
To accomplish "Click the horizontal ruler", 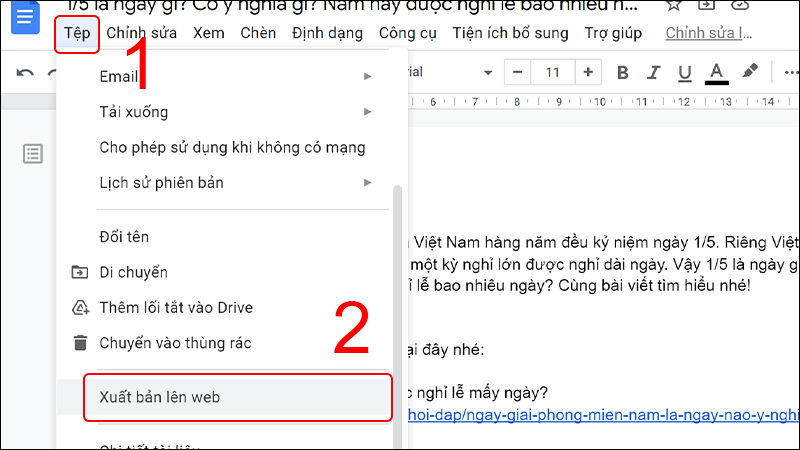I will tap(604, 102).
